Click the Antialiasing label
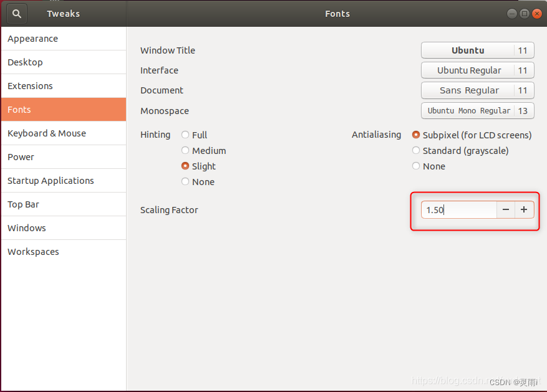Viewport: 547px width, 392px height. pos(376,135)
